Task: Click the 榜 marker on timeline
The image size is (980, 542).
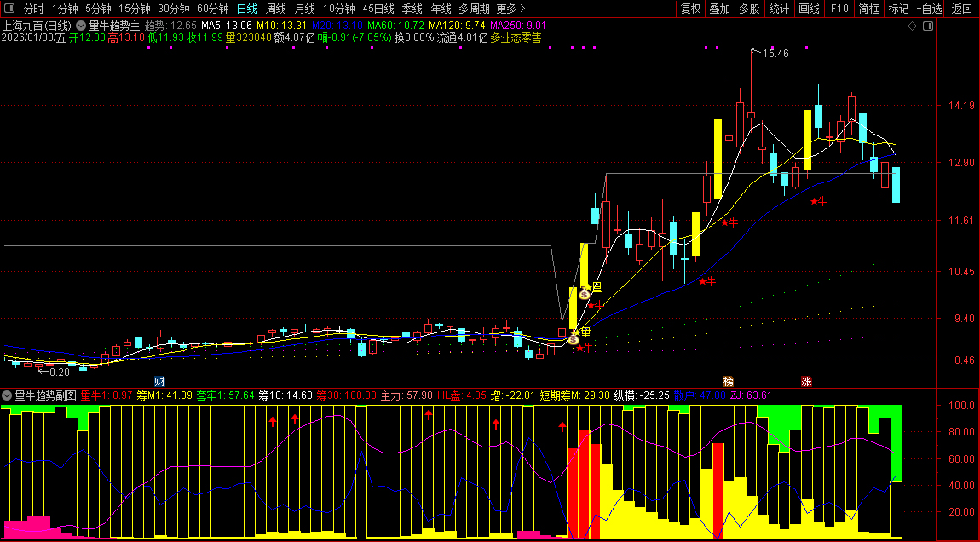Action: [728, 381]
